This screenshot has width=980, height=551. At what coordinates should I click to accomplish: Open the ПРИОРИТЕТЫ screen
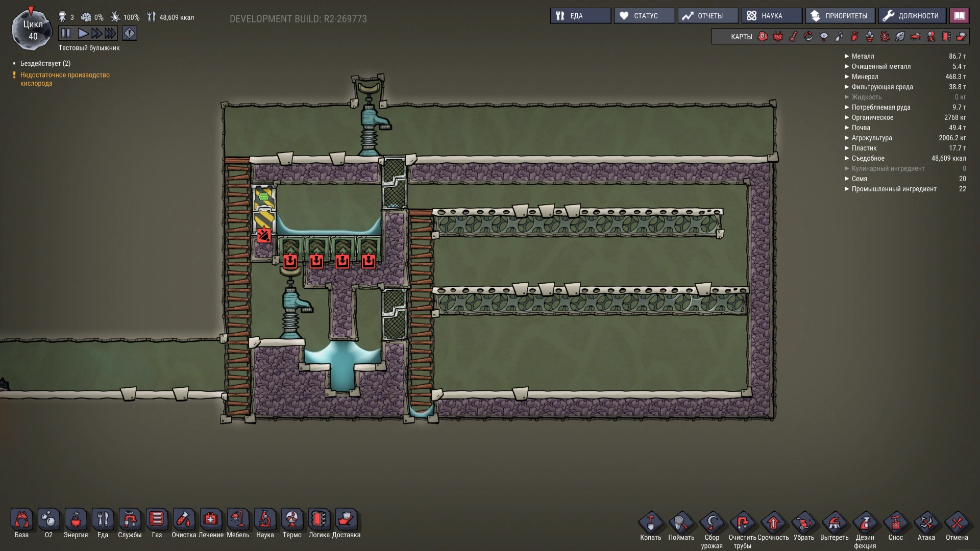840,16
